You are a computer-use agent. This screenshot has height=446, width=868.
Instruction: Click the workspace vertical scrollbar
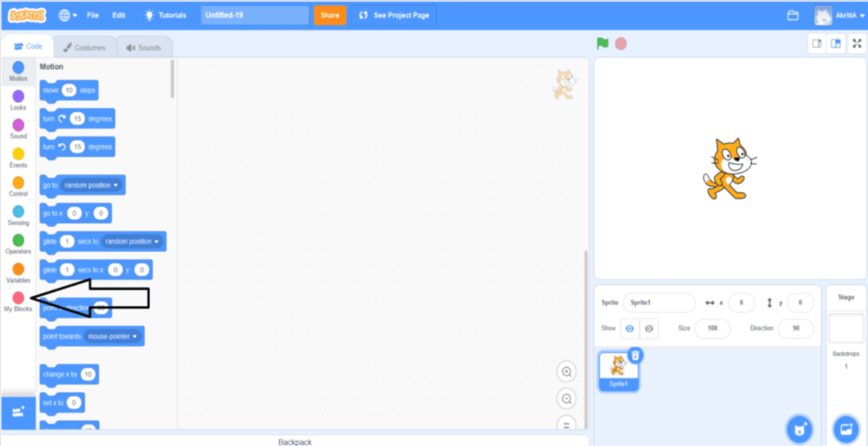585,338
